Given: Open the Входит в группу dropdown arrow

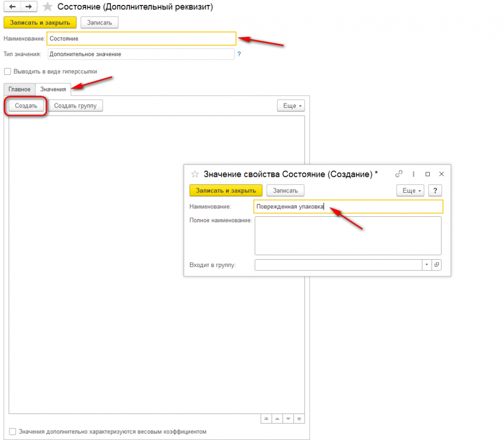Looking at the screenshot, I should coord(427,265).
